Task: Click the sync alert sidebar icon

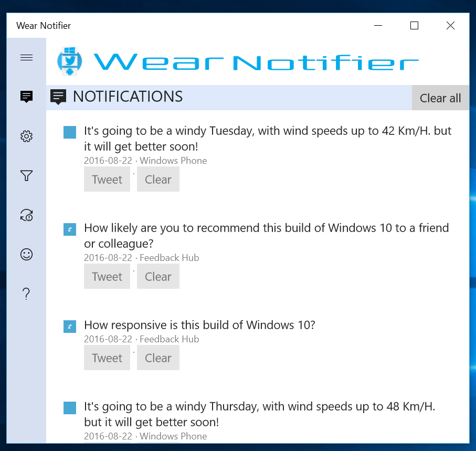Action: click(26, 215)
